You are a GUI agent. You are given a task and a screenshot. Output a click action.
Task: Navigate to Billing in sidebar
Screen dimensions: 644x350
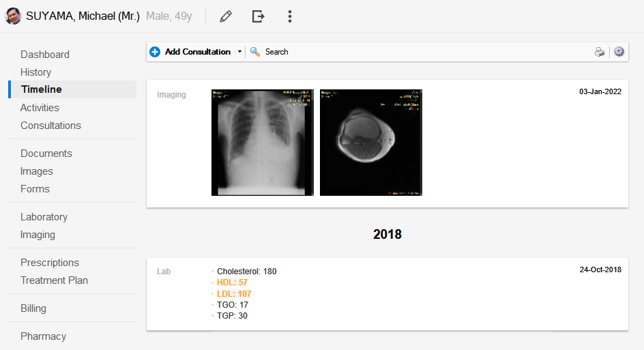[x=33, y=308]
